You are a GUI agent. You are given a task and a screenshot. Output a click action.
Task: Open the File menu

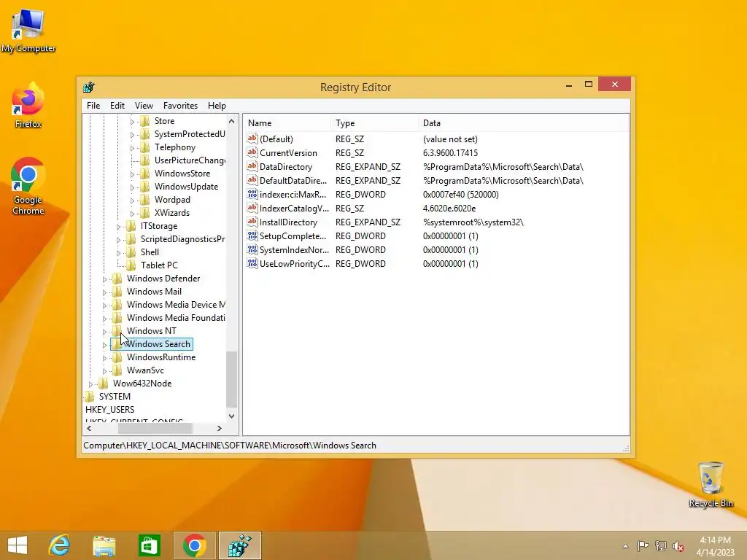pyautogui.click(x=93, y=106)
